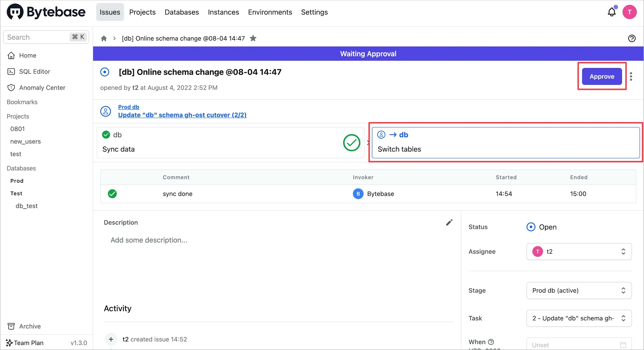Bookmark the issue with the star icon
Image resolution: width=644 pixels, height=350 pixels.
pyautogui.click(x=253, y=38)
